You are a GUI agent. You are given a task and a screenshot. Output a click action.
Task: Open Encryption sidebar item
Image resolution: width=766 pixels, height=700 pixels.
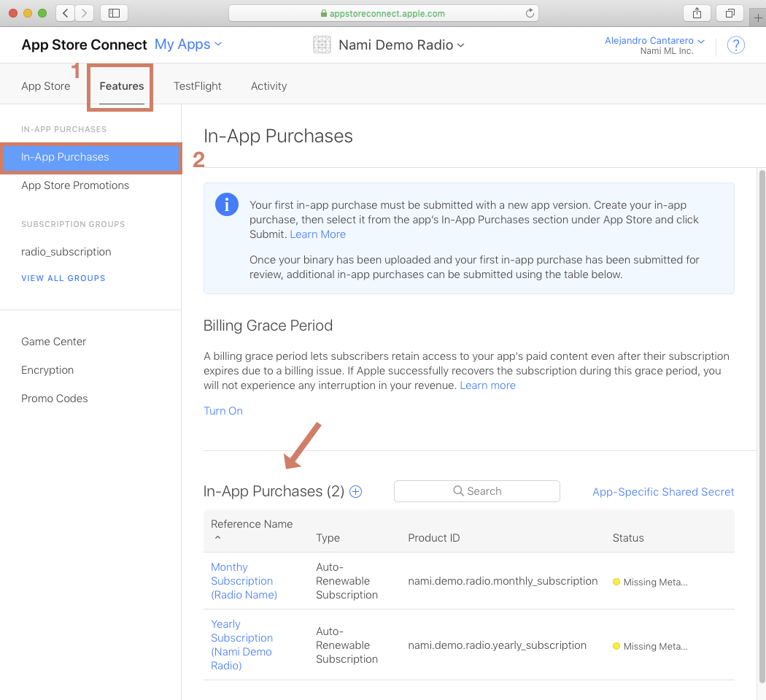pyautogui.click(x=47, y=370)
